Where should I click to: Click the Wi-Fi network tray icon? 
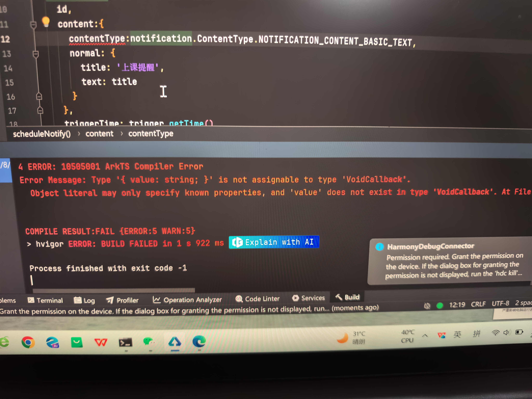[495, 333]
